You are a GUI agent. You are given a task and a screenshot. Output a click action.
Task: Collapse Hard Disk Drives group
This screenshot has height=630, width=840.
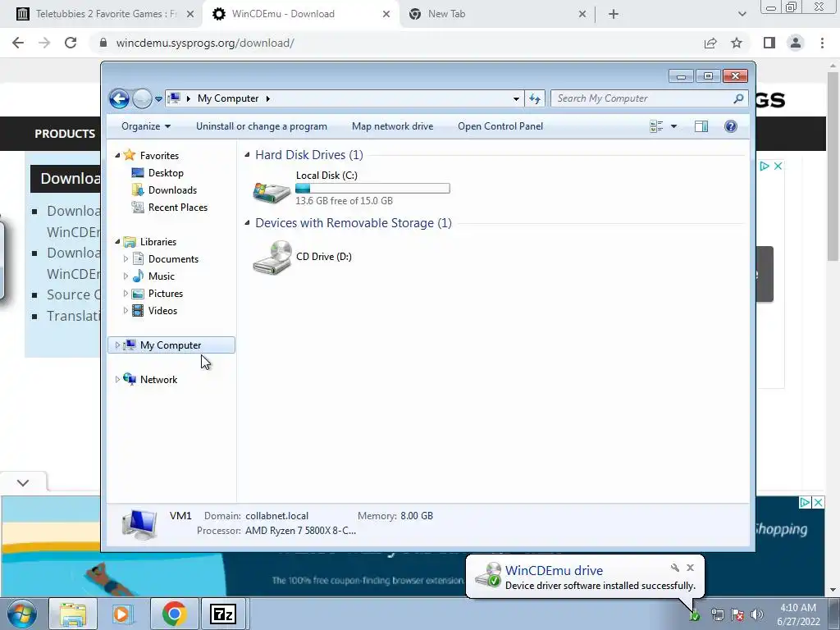pyautogui.click(x=247, y=155)
